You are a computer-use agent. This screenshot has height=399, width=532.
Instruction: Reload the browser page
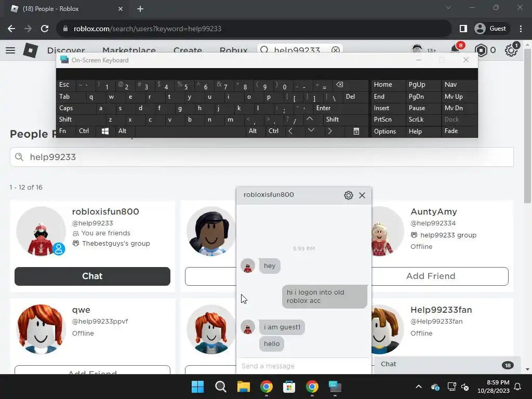(45, 29)
